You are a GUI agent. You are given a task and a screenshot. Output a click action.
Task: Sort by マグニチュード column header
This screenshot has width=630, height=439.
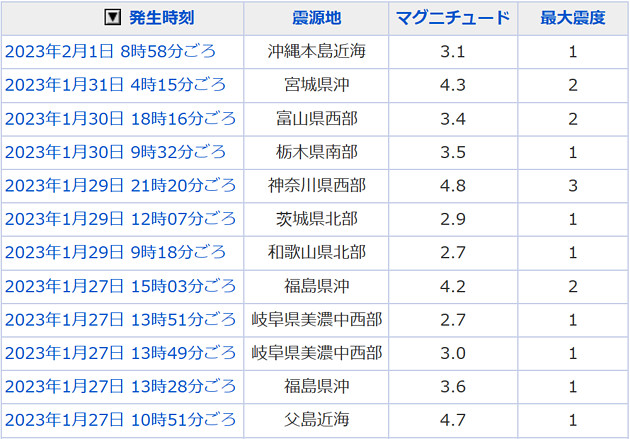coord(452,18)
